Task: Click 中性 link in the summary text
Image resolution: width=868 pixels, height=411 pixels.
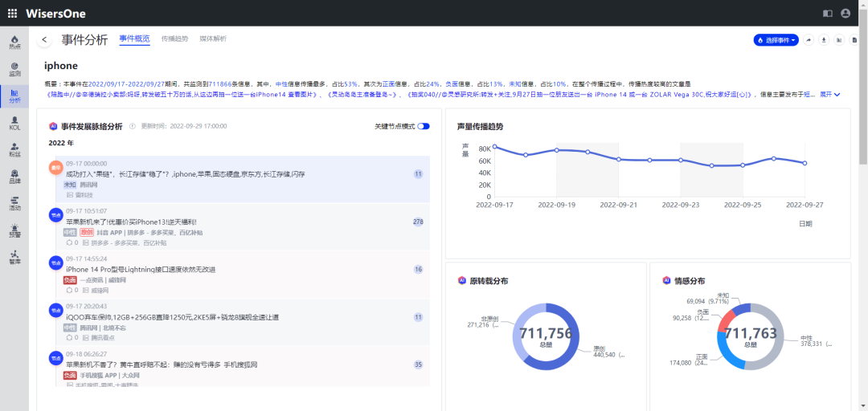Action: 281,84
